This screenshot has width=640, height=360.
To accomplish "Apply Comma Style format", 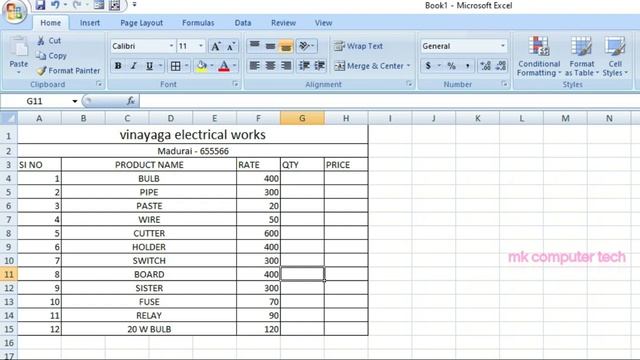I will coord(467,66).
